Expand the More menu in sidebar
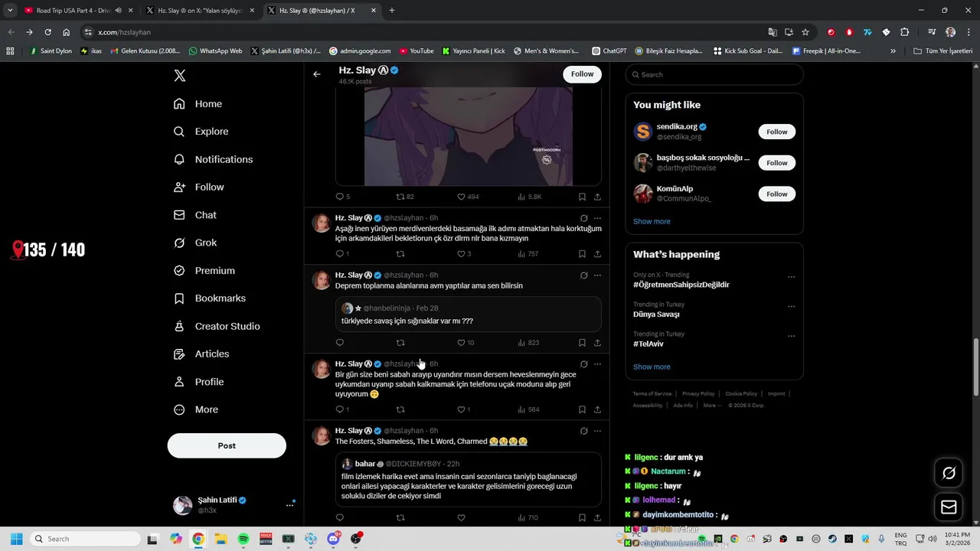Screen dimensions: 980x551 (195, 409)
